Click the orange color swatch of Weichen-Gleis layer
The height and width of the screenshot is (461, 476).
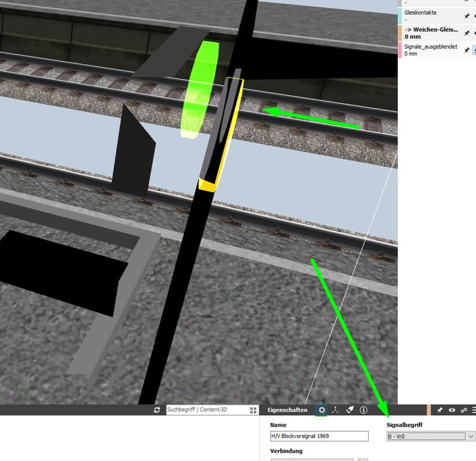click(x=400, y=33)
